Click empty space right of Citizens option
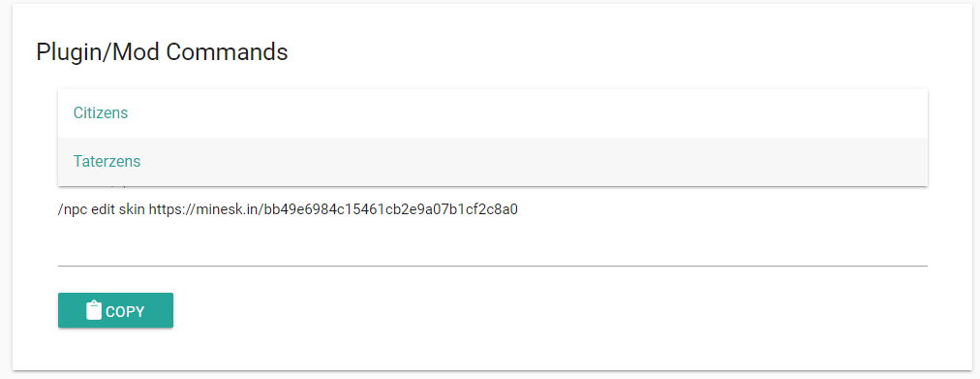980x379 pixels. 532,113
